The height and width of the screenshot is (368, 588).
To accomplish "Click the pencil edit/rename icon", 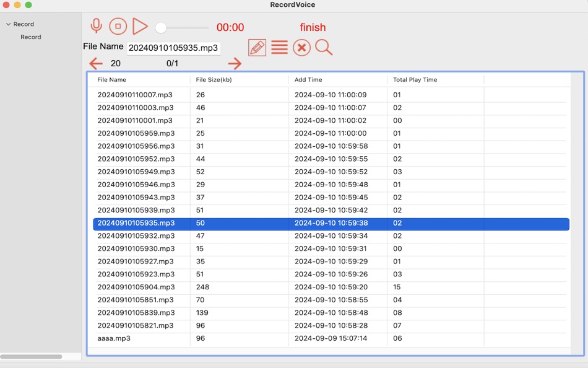I will (x=257, y=48).
